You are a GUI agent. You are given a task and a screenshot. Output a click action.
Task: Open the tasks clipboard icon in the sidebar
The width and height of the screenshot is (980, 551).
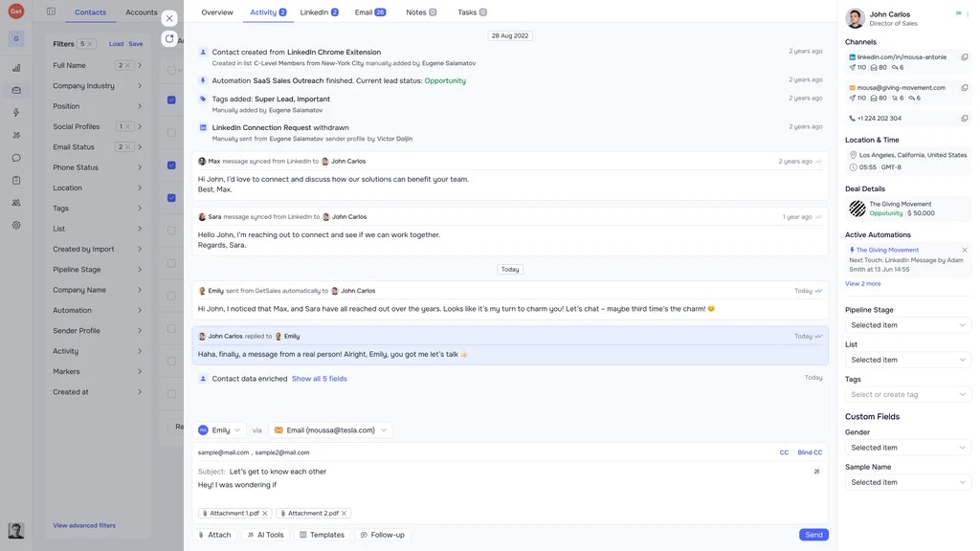click(16, 180)
